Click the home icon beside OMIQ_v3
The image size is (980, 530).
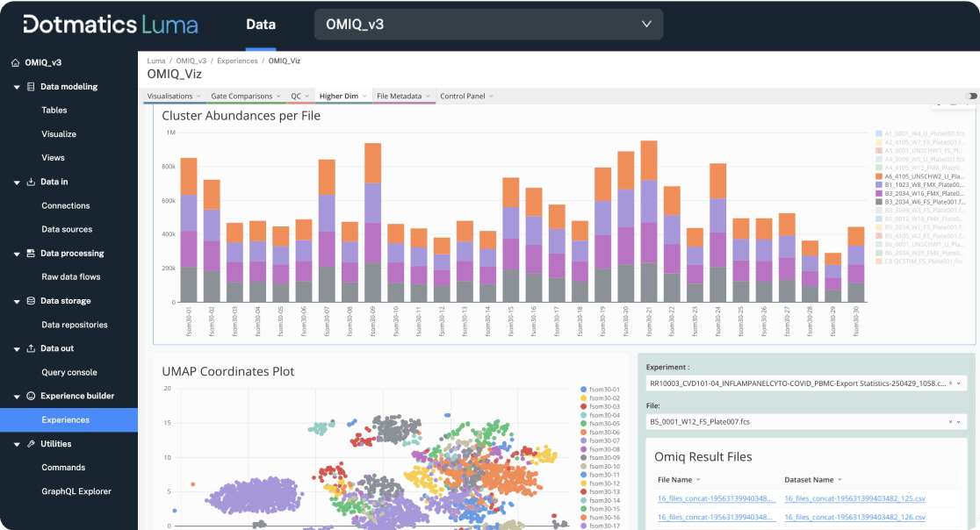tap(15, 63)
